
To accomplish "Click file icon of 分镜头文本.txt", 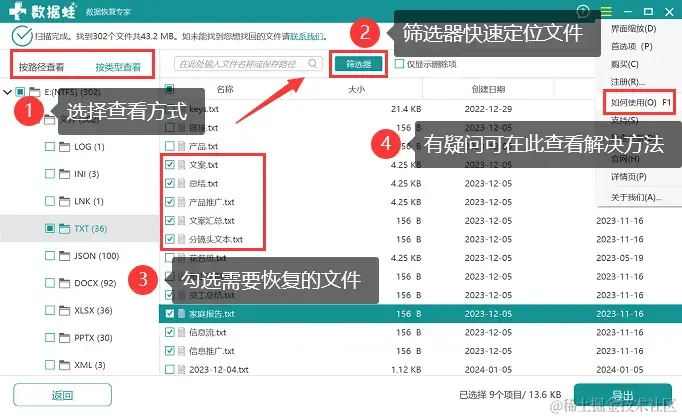I will pos(182,239).
